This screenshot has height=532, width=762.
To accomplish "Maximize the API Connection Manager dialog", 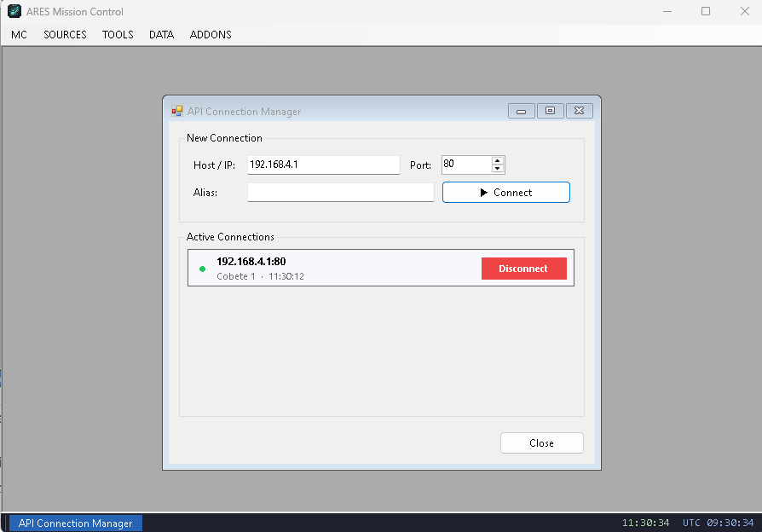I will [x=550, y=111].
